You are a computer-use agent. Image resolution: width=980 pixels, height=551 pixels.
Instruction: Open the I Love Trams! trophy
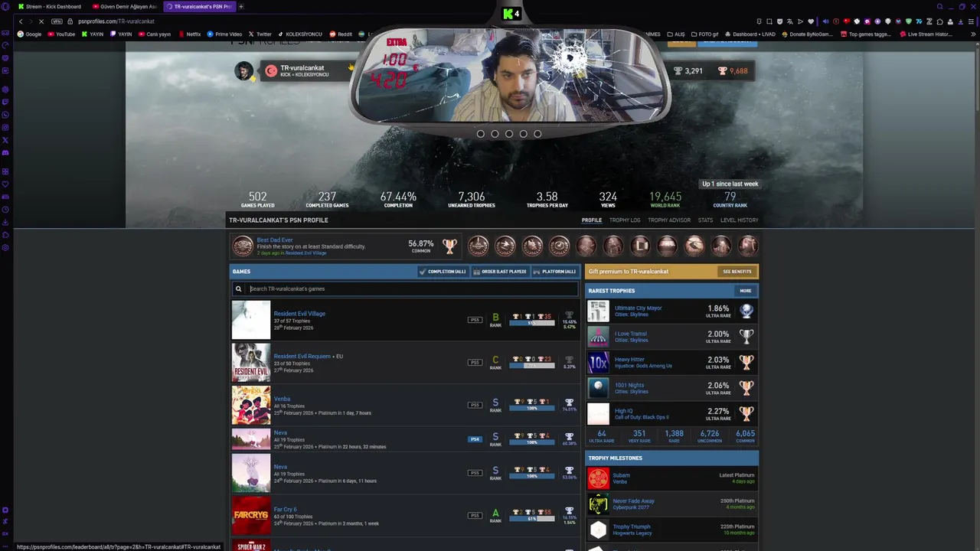pyautogui.click(x=632, y=334)
